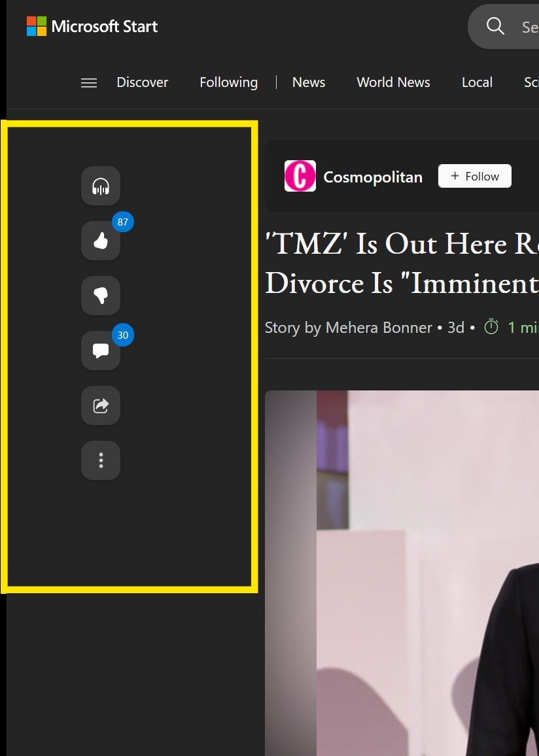The height and width of the screenshot is (756, 539).
Task: Follow the Cosmopolitan publisher
Action: [x=474, y=176]
